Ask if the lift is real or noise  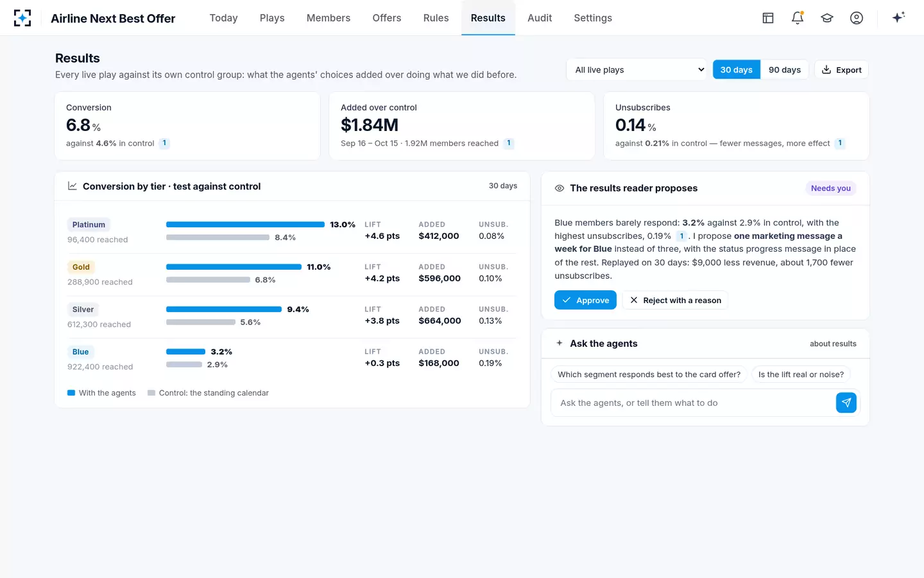pyautogui.click(x=801, y=374)
